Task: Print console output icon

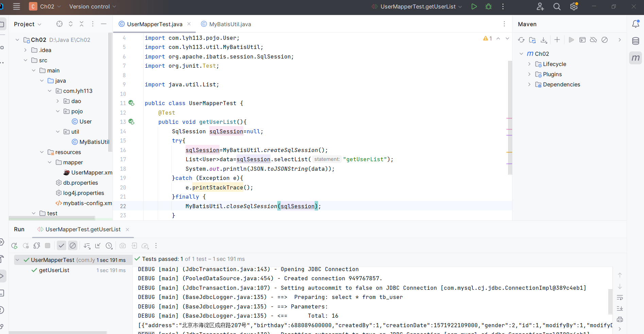Action: pos(620,319)
